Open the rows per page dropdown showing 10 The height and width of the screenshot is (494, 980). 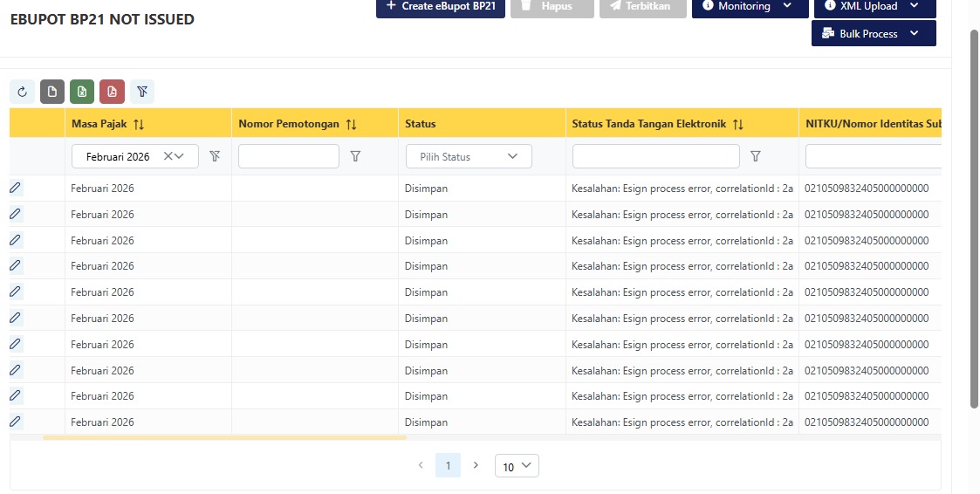[517, 466]
